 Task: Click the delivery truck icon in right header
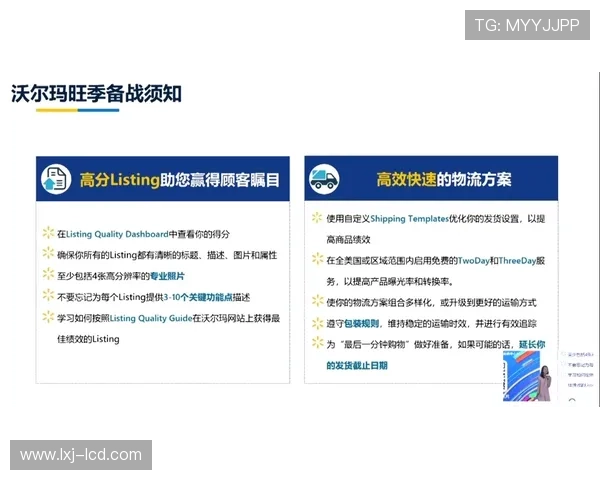pyautogui.click(x=324, y=179)
